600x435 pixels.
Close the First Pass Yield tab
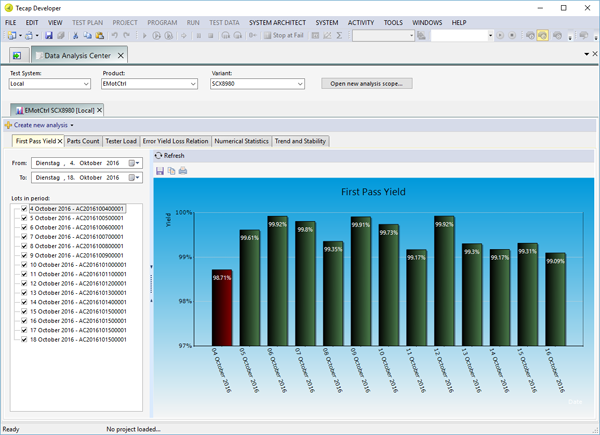(61, 142)
